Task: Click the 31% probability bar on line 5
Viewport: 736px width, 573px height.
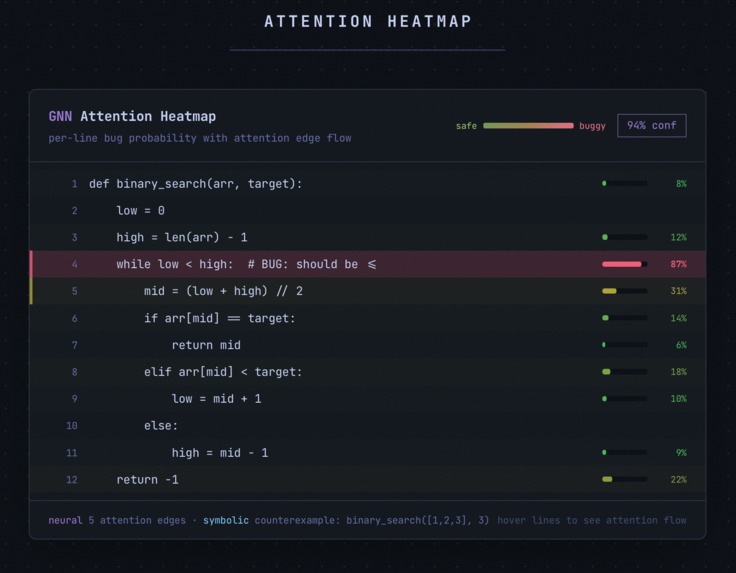Action: point(625,291)
